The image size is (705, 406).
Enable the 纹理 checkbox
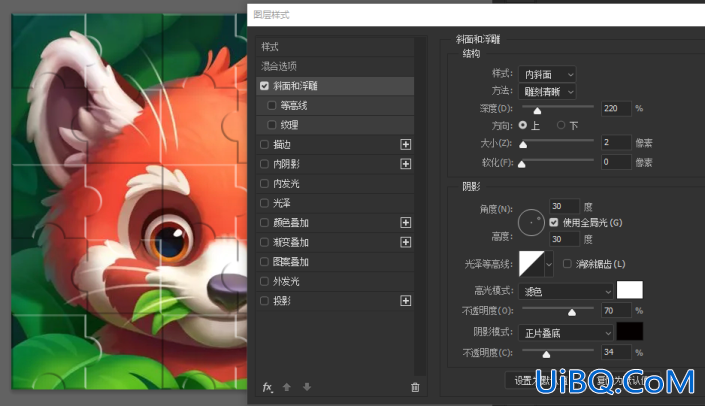272,125
